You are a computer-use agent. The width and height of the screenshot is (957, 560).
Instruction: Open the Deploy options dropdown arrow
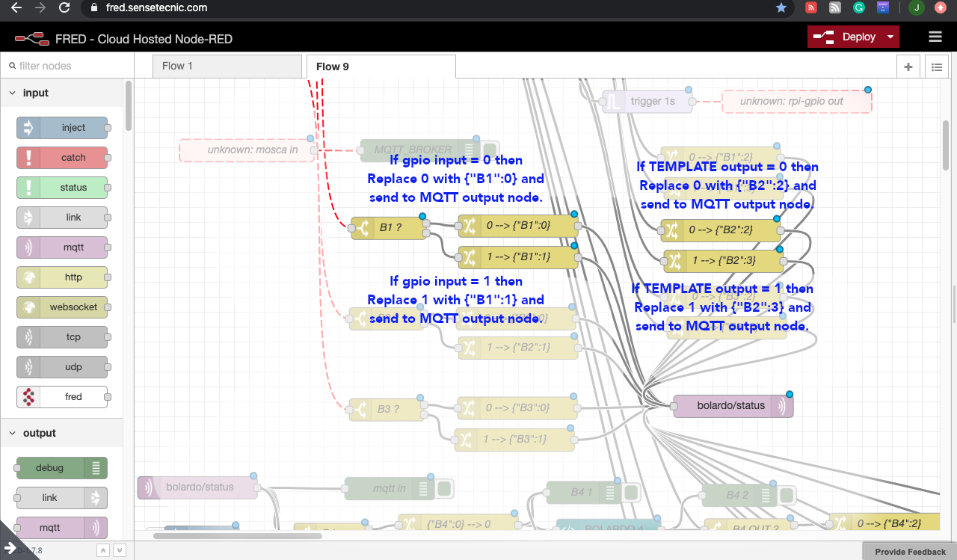pyautogui.click(x=890, y=36)
